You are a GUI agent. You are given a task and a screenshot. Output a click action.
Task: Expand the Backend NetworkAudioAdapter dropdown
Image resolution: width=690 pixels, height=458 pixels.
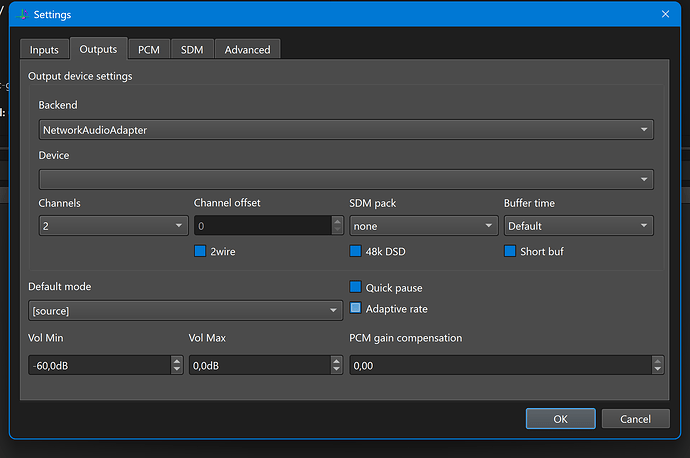pos(345,130)
